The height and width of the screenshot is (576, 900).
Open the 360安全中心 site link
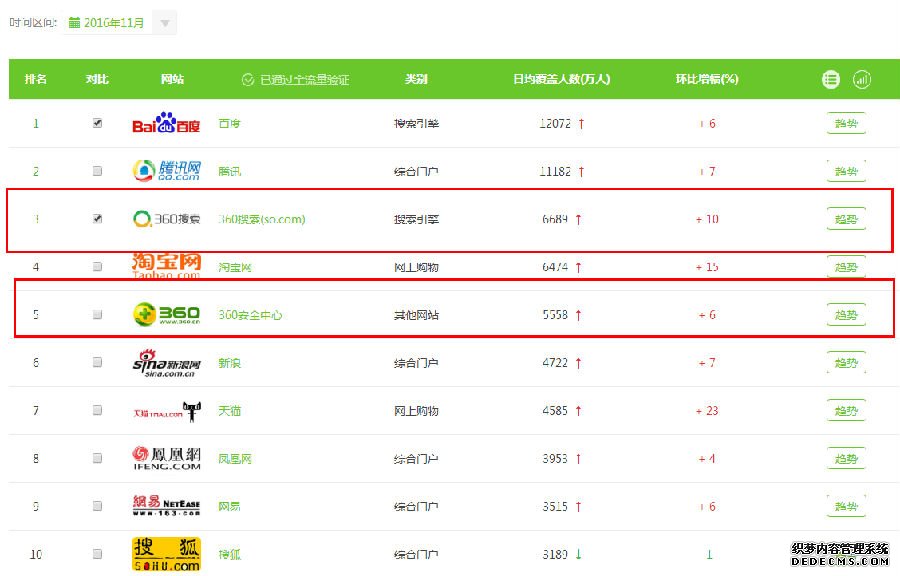(x=250, y=315)
